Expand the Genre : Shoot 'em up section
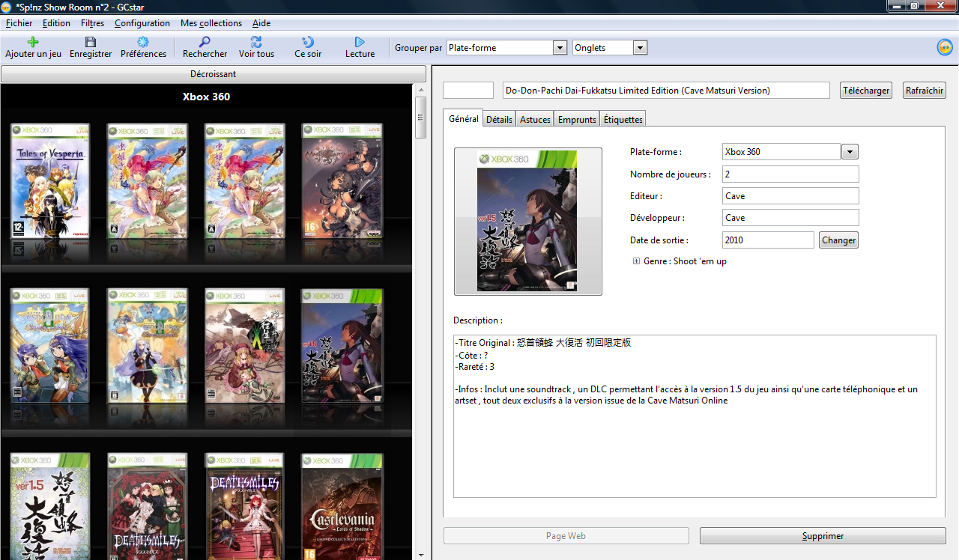 (x=636, y=261)
